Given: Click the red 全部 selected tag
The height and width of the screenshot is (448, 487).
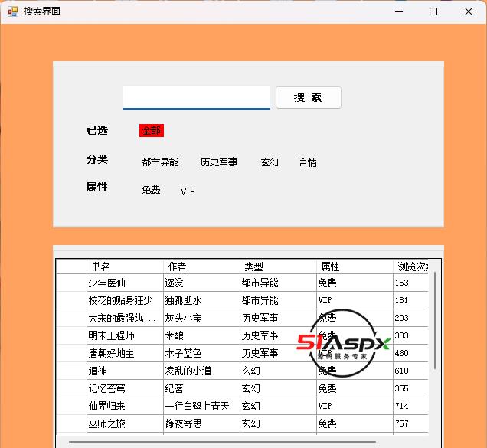Looking at the screenshot, I should coord(152,131).
